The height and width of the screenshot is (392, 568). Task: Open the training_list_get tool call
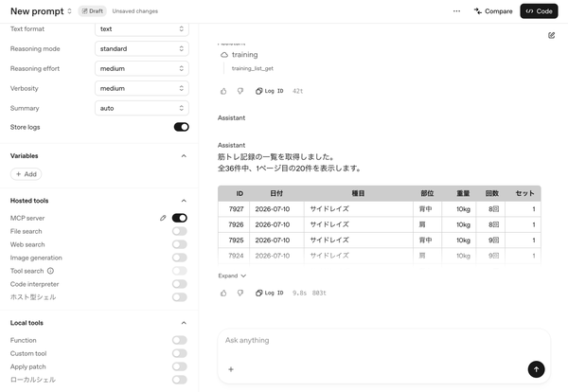point(253,68)
